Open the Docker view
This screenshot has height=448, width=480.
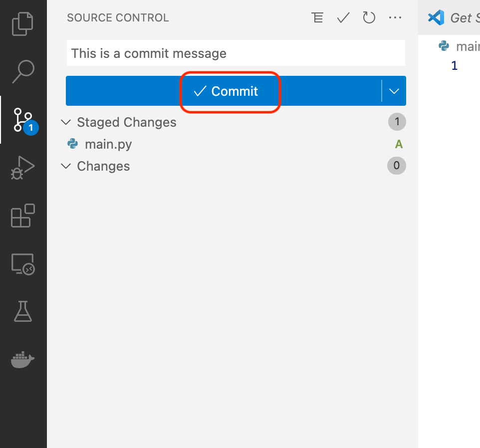(x=22, y=359)
